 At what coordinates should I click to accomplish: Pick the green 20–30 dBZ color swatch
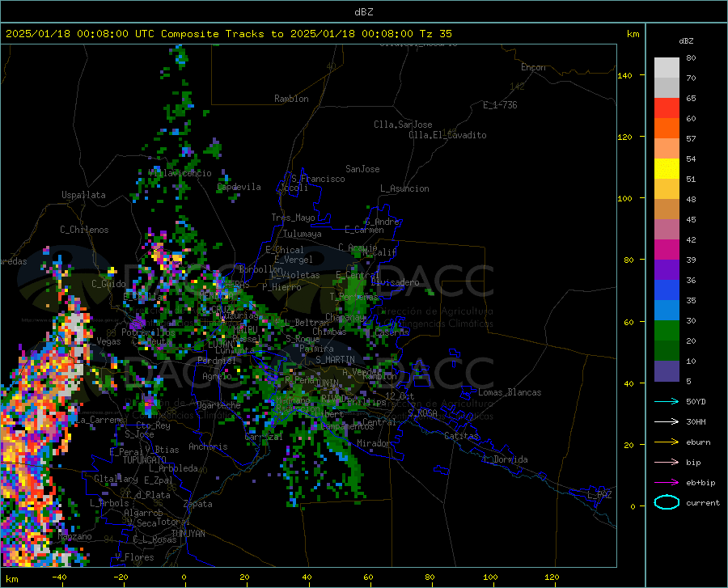coord(667,331)
